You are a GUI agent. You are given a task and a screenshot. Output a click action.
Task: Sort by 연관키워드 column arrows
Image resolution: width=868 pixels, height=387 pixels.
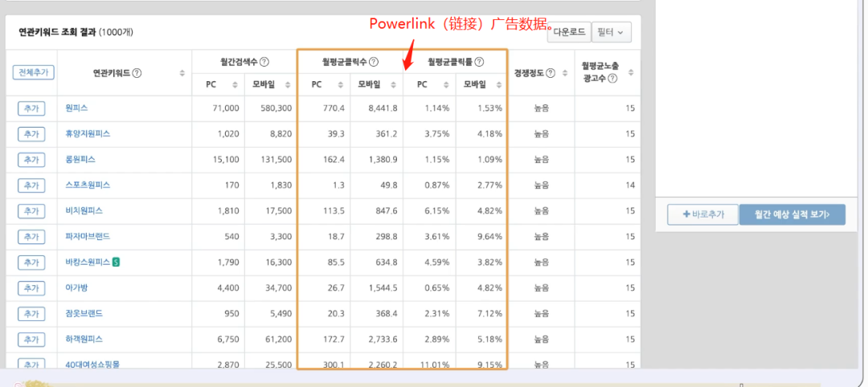point(182,73)
